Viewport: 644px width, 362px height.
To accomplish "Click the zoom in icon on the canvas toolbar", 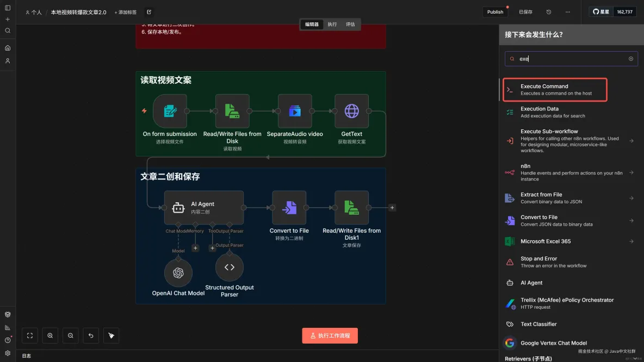I will (x=50, y=335).
